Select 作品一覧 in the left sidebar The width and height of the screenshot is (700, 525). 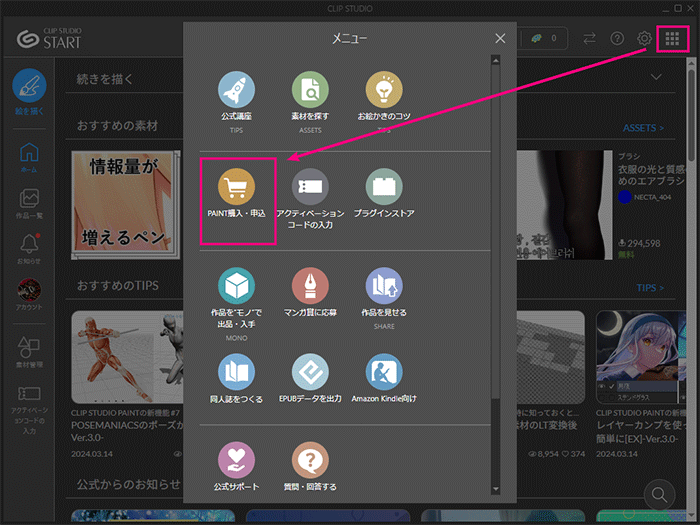(x=29, y=203)
